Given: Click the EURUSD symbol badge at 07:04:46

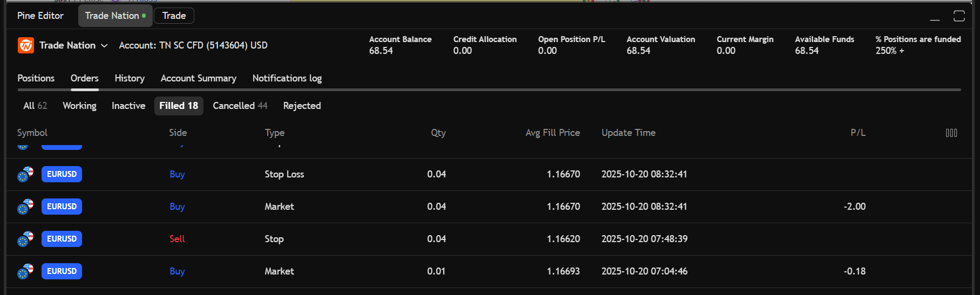Looking at the screenshot, I should tap(62, 271).
